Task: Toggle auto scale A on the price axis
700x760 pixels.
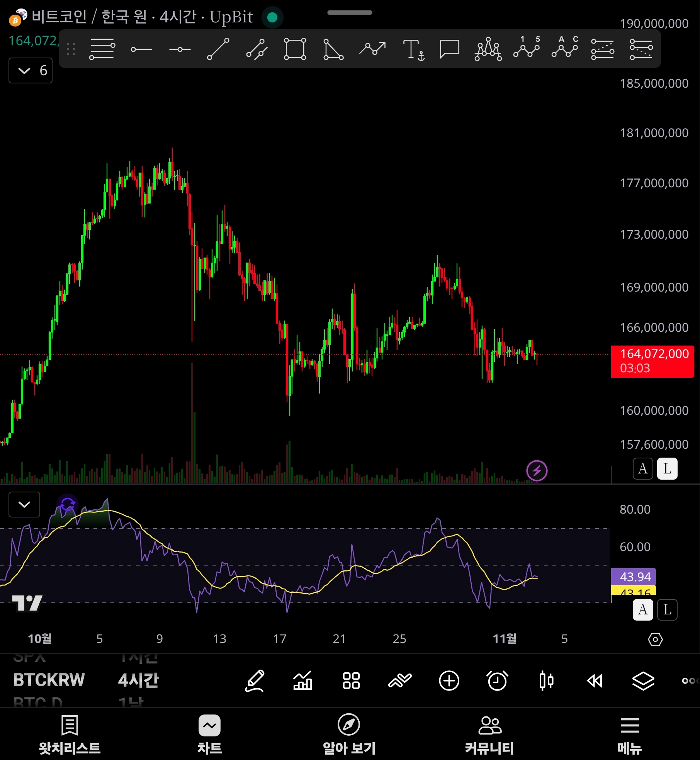Action: click(642, 468)
